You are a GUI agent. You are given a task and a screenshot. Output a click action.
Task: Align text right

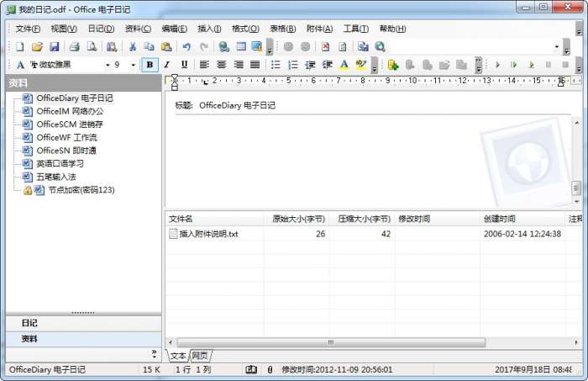(x=239, y=65)
